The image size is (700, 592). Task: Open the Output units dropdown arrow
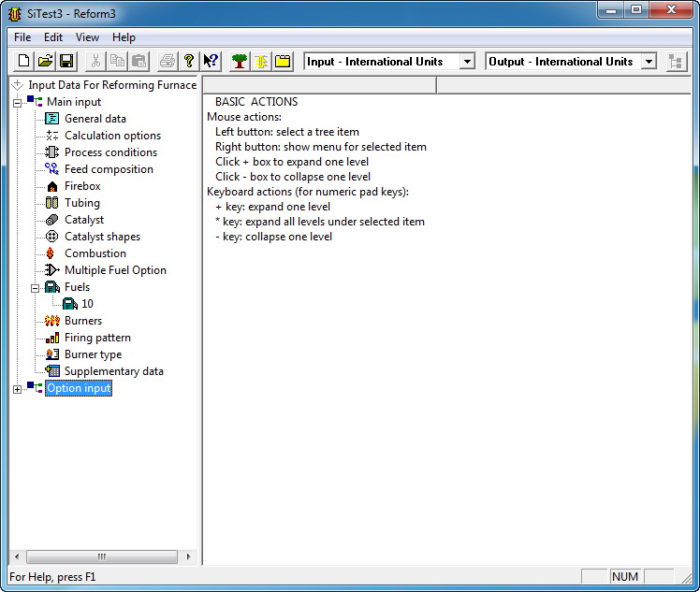(x=649, y=61)
